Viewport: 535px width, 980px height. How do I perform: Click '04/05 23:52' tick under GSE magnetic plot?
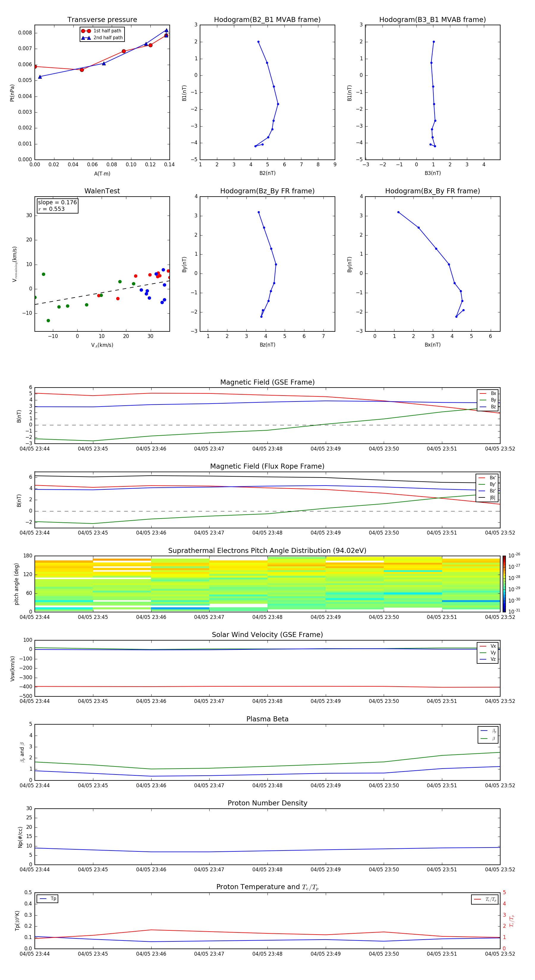(500, 449)
